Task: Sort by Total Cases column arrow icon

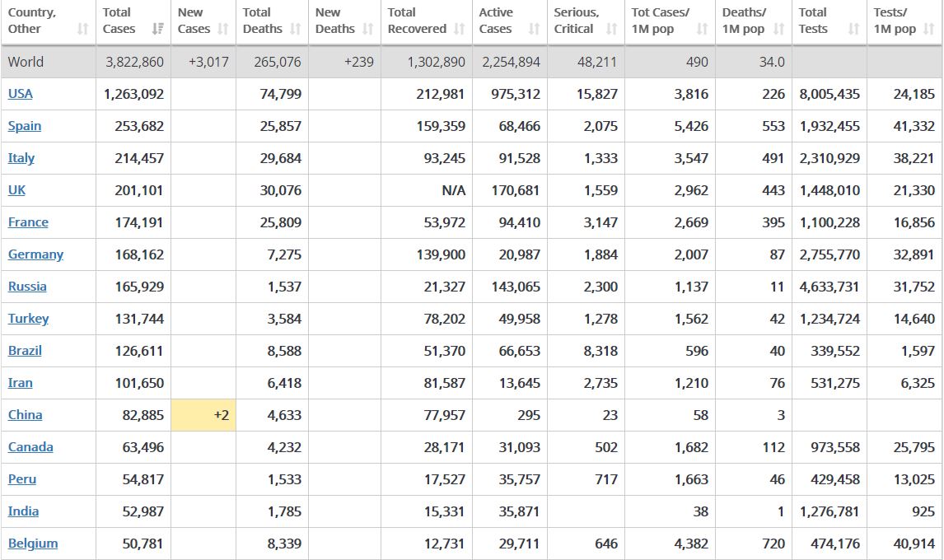Action: click(157, 30)
